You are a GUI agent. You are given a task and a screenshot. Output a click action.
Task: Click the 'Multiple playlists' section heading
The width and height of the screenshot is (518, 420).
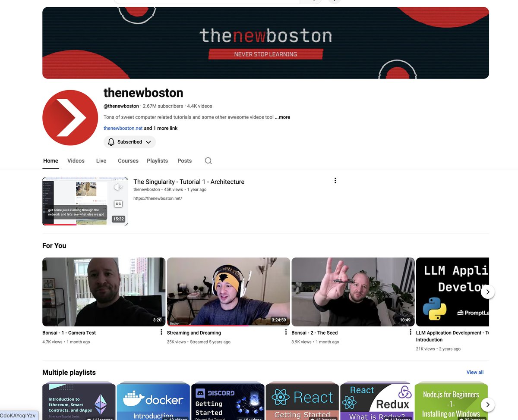[x=69, y=373]
